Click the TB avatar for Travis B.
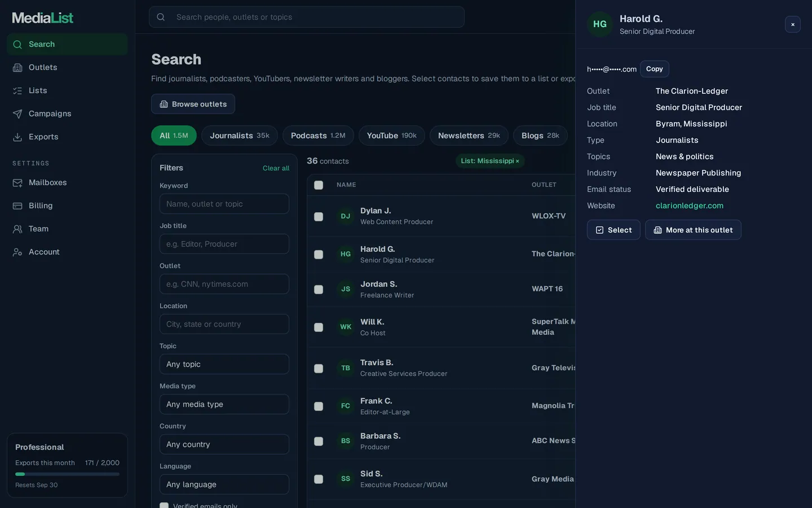 click(x=346, y=368)
